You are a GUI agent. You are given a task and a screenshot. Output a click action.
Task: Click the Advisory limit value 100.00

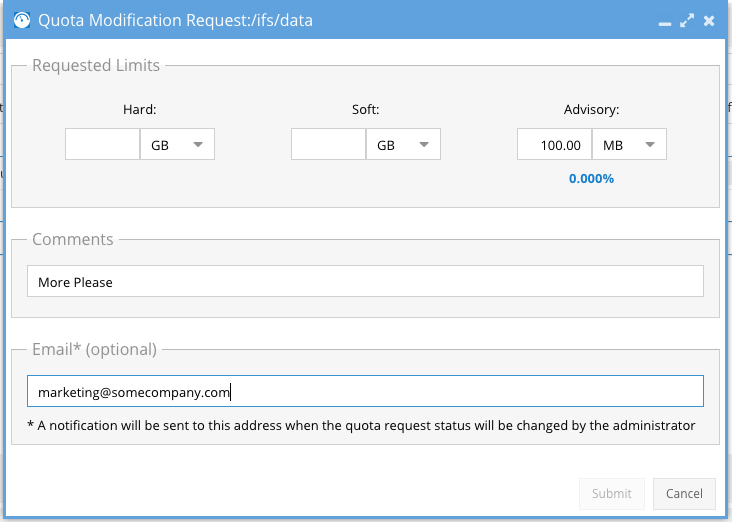tap(555, 144)
